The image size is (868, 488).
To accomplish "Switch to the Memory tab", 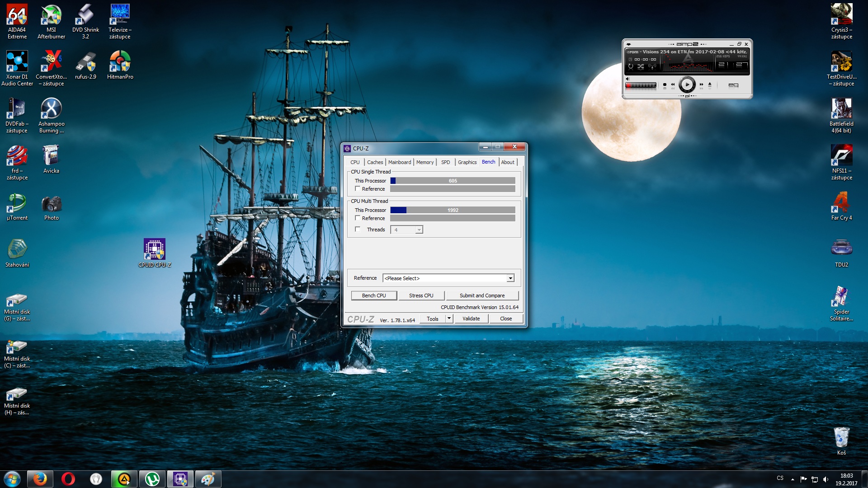I will point(425,162).
